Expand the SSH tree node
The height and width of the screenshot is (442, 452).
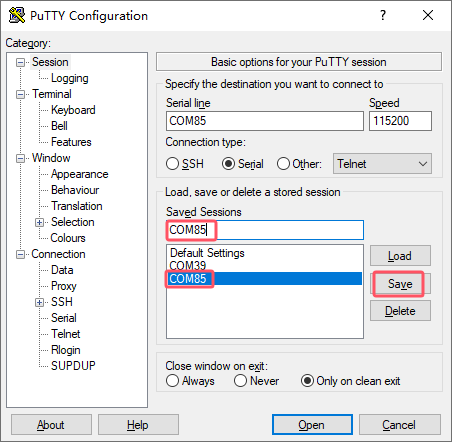[x=39, y=302]
